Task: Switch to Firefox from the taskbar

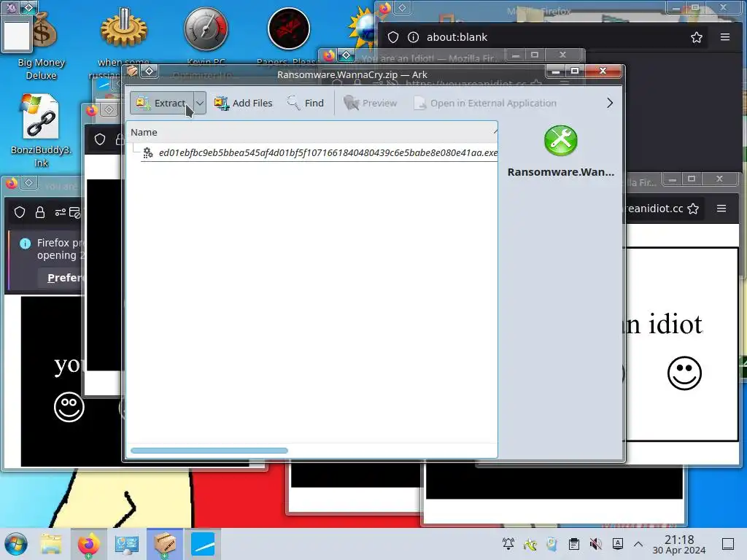Action: pos(88,544)
